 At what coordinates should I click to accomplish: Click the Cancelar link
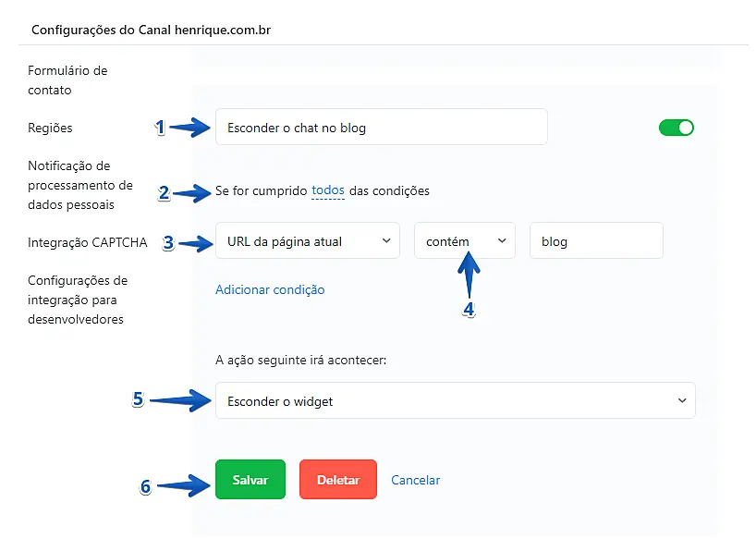[416, 480]
